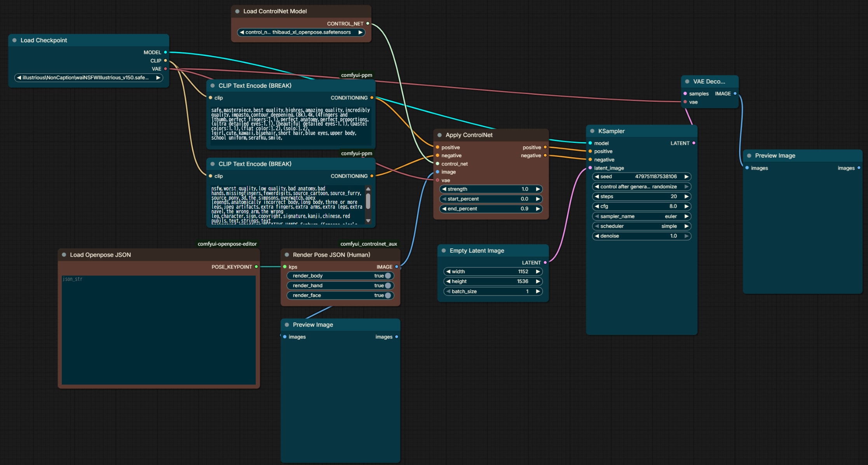868x465 pixels.
Task: Click the POSE_KEYPOINT output port
Action: (x=256, y=267)
